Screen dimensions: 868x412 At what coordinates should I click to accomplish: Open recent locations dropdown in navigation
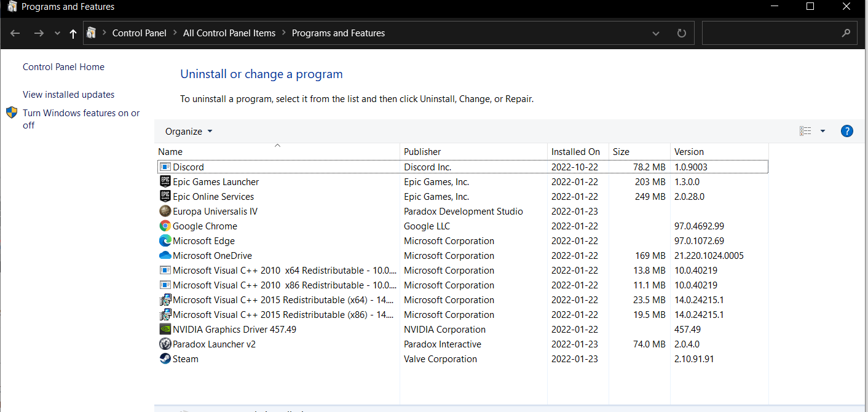57,33
